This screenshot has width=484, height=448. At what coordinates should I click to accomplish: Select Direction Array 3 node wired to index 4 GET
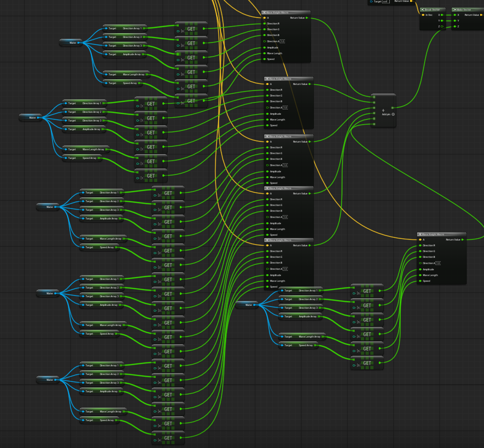(x=101, y=383)
